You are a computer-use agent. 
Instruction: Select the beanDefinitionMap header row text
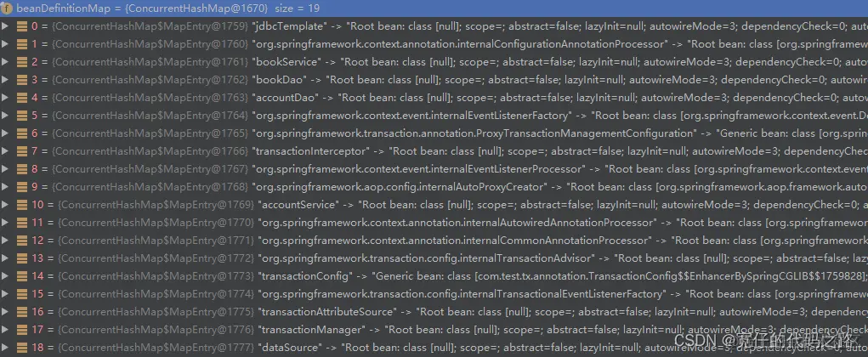pos(167,8)
